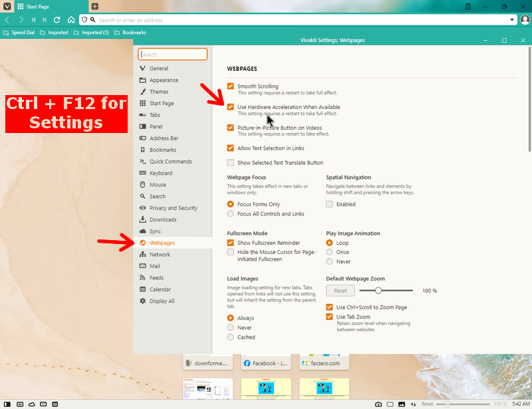Screen dimensions: 532x409
Task: Reset the default webpage zoom
Action: point(340,291)
